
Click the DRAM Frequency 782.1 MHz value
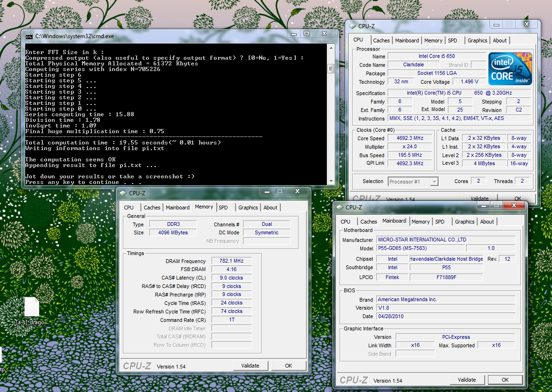[x=231, y=261]
